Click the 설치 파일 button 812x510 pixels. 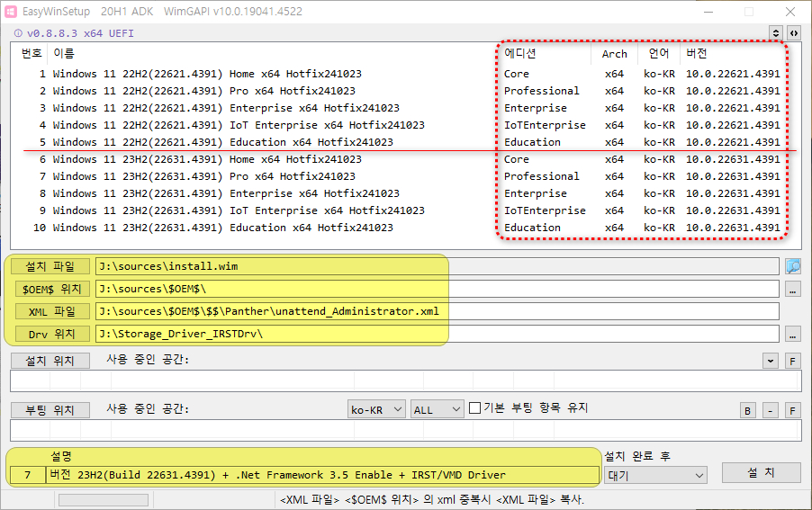pyautogui.click(x=50, y=266)
